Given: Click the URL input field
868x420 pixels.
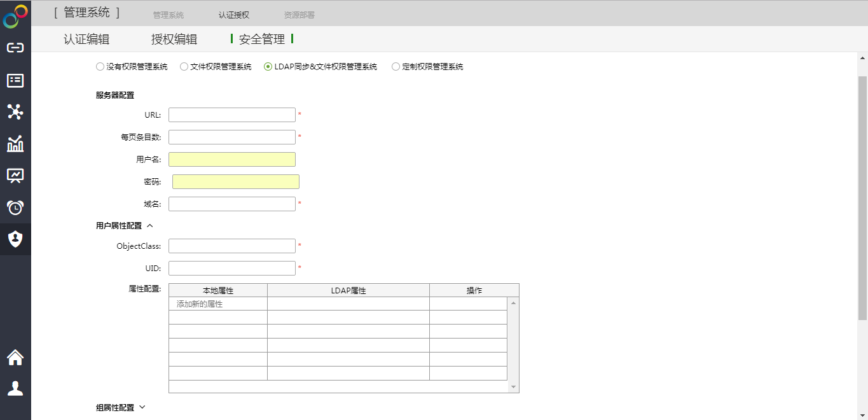Looking at the screenshot, I should pos(231,115).
